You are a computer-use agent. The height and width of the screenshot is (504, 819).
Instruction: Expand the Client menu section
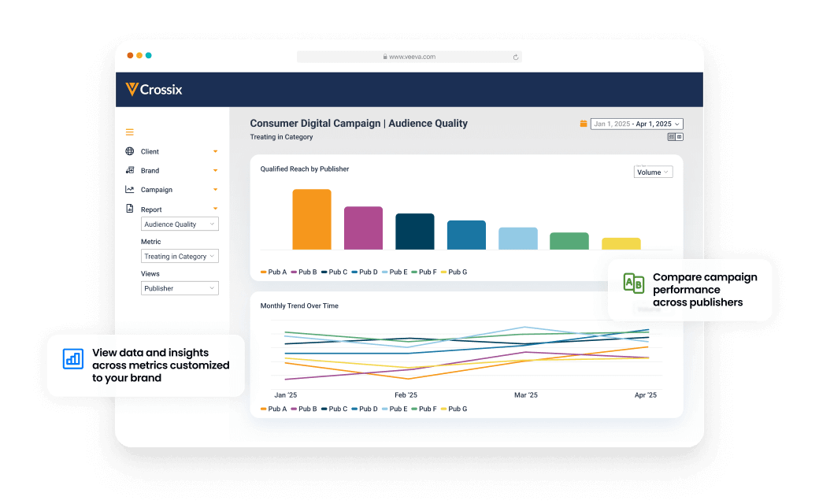215,151
